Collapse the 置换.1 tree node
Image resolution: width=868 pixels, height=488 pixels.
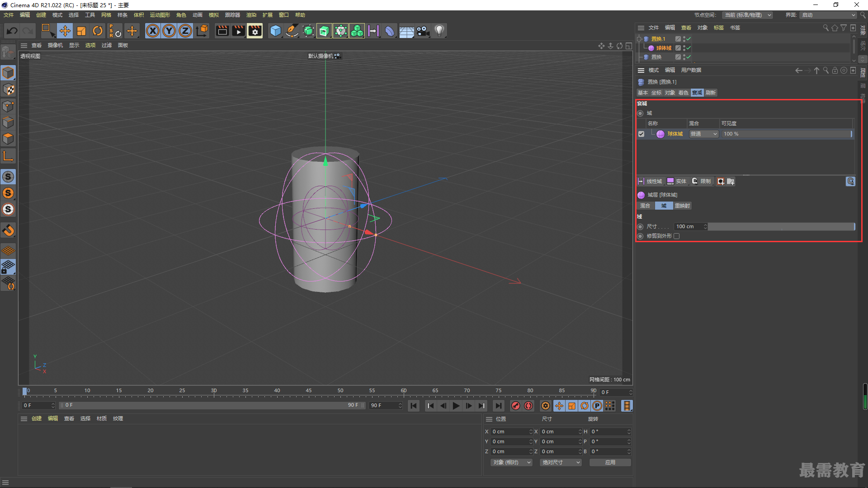pyautogui.click(x=639, y=39)
